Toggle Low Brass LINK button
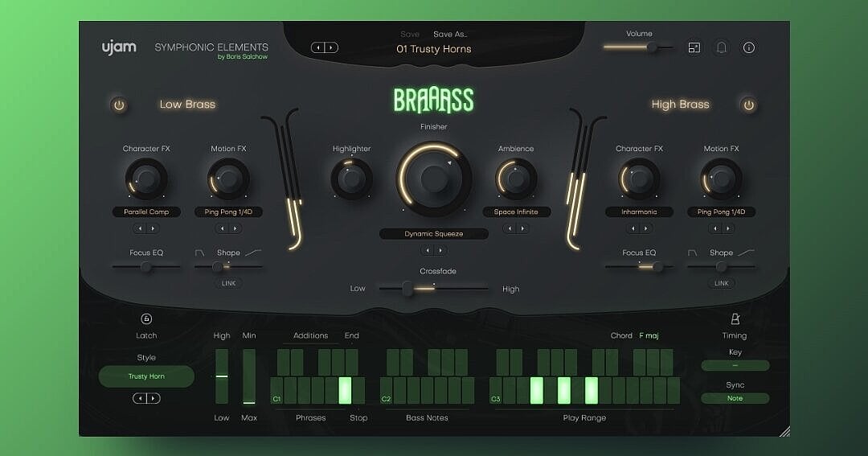Viewport: 868px width, 456px height. (228, 283)
